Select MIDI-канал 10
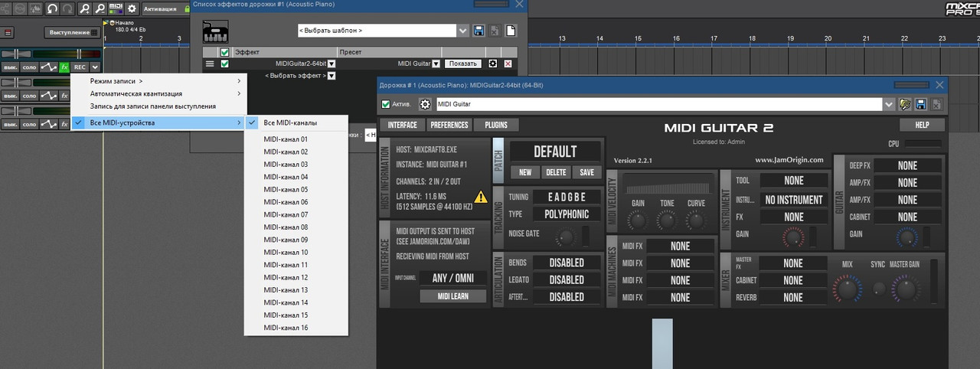980x369 pixels. [x=296, y=252]
